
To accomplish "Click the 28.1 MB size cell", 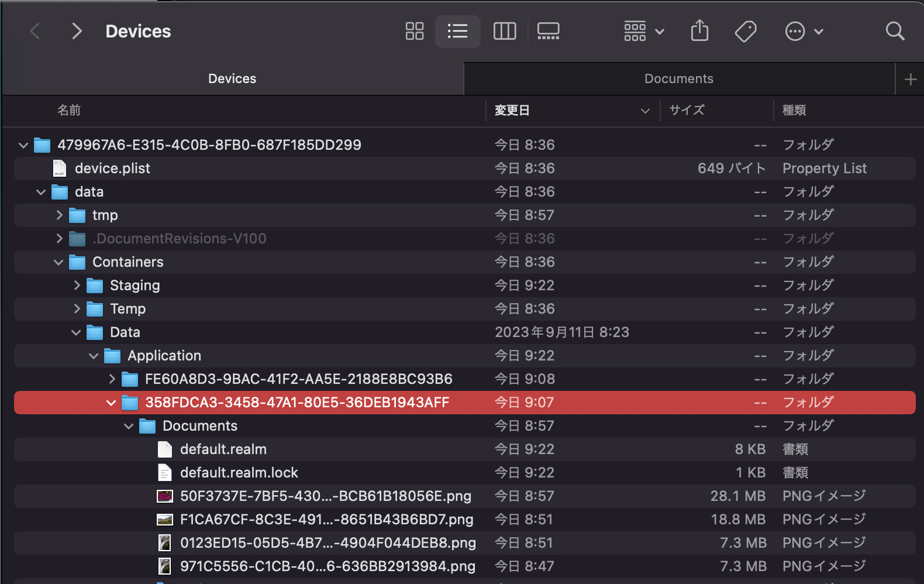I will pos(738,496).
